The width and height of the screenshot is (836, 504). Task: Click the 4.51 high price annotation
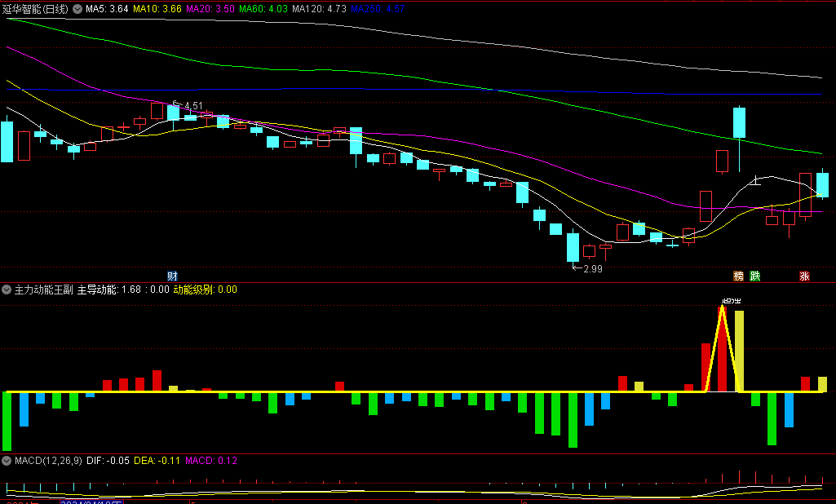pos(193,105)
